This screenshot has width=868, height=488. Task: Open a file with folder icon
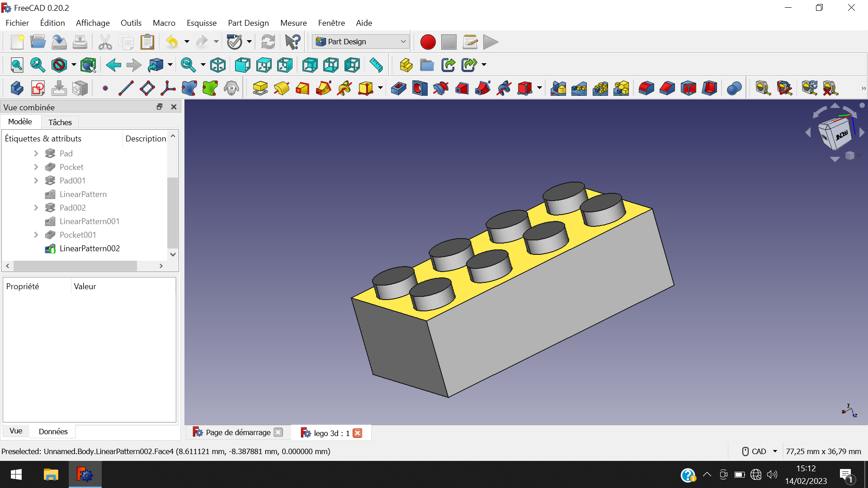click(38, 42)
